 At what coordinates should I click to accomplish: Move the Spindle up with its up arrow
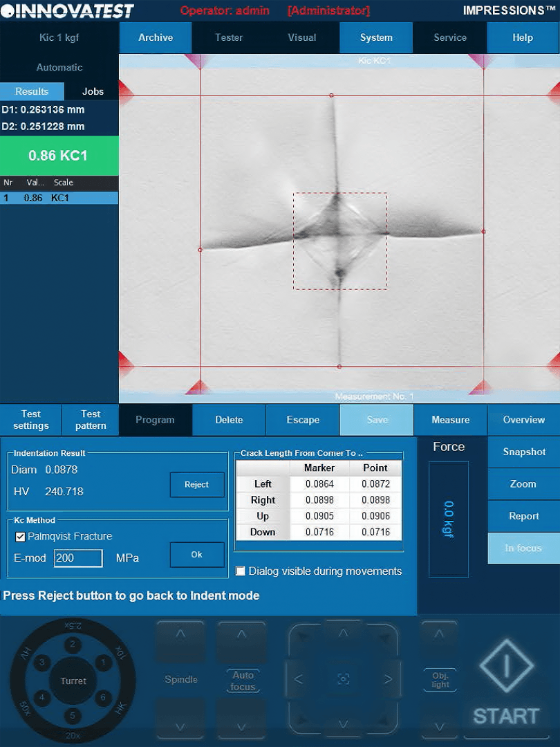click(180, 640)
